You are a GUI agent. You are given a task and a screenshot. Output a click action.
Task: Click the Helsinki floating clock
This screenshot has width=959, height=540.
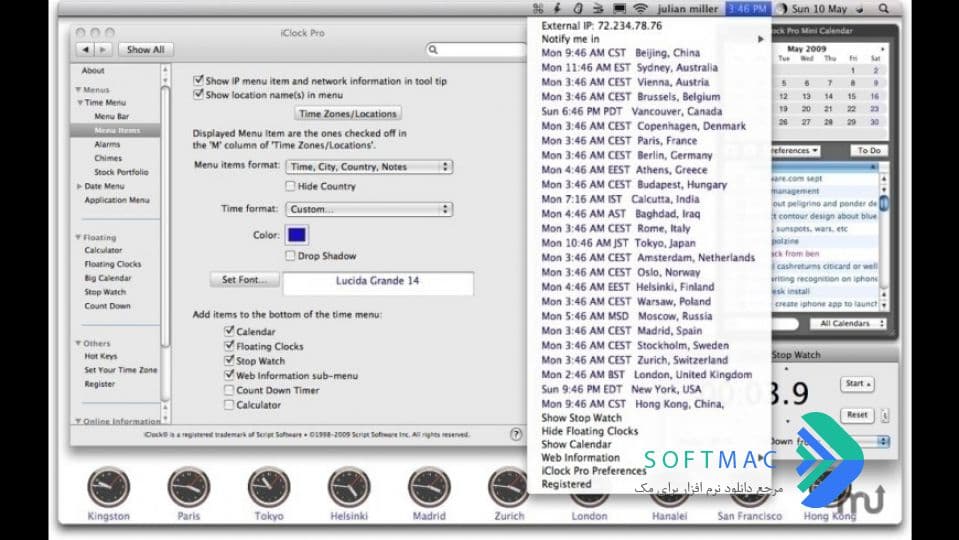coord(349,487)
